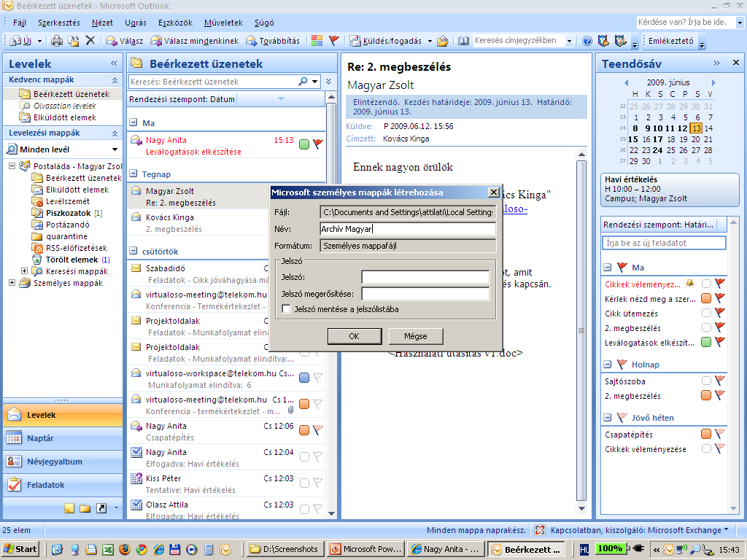Collapse the Levelezési mappák section
747x560 pixels.
coord(115,133)
